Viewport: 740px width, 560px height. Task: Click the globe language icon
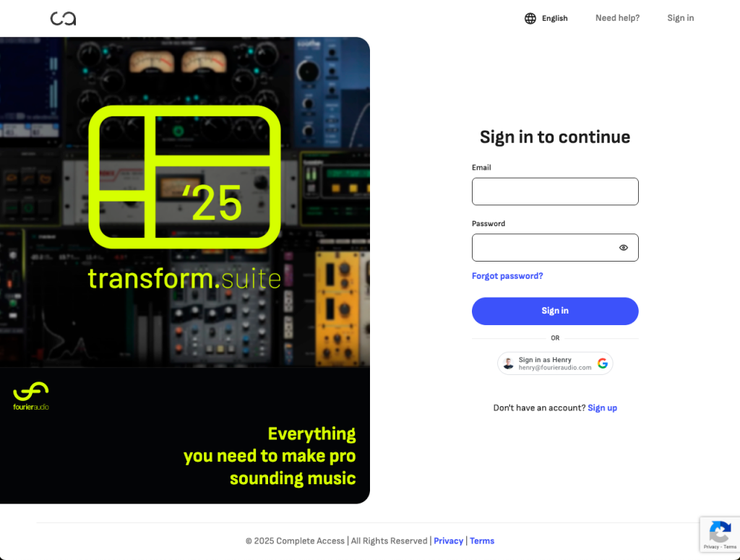pyautogui.click(x=530, y=18)
